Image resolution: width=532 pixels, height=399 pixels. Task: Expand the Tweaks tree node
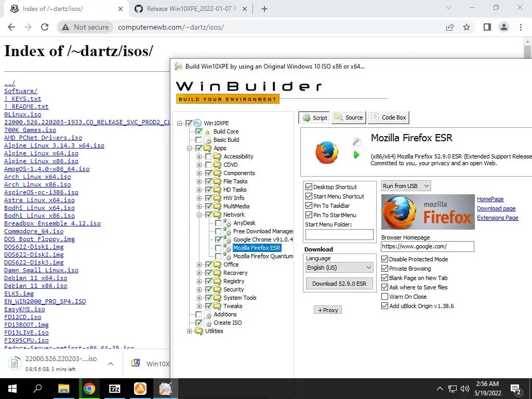click(x=199, y=306)
